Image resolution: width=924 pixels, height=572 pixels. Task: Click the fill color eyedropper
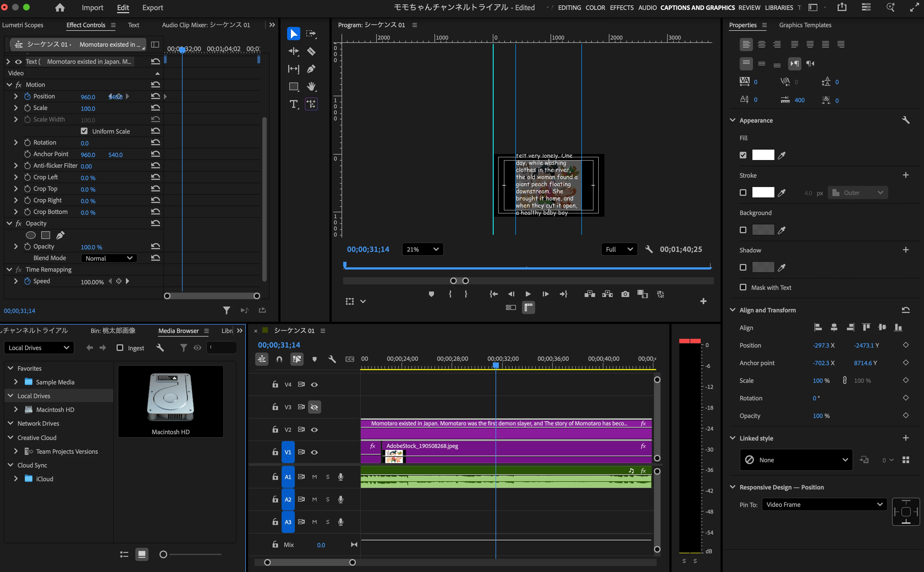point(781,155)
